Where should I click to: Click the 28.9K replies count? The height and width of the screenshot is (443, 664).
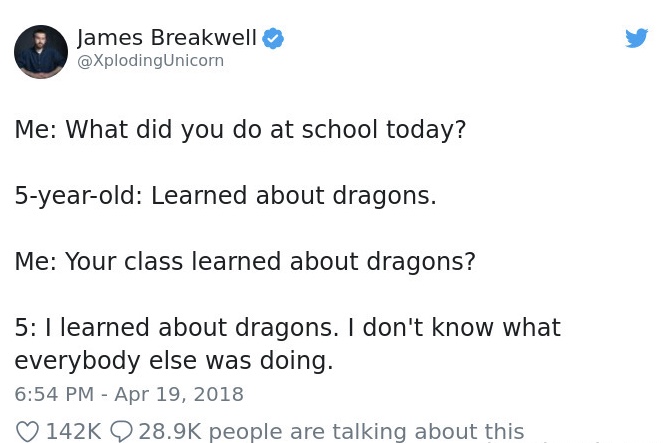pyautogui.click(x=170, y=432)
